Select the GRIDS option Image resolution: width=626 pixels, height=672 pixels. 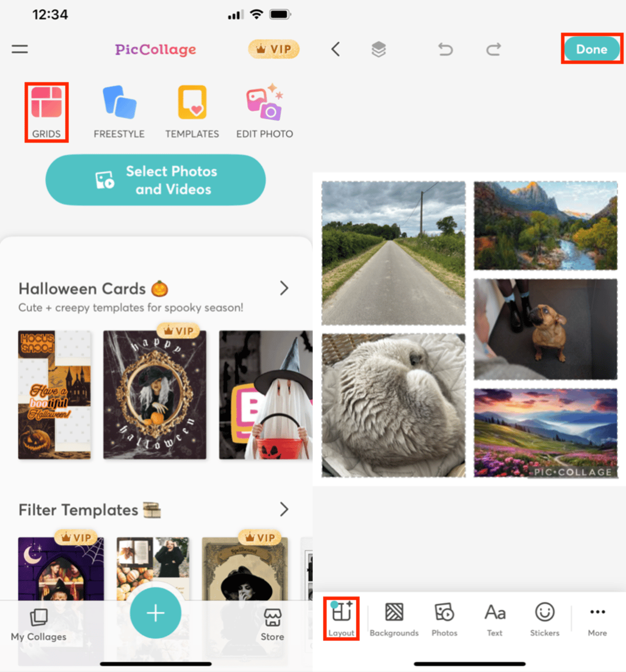(46, 112)
